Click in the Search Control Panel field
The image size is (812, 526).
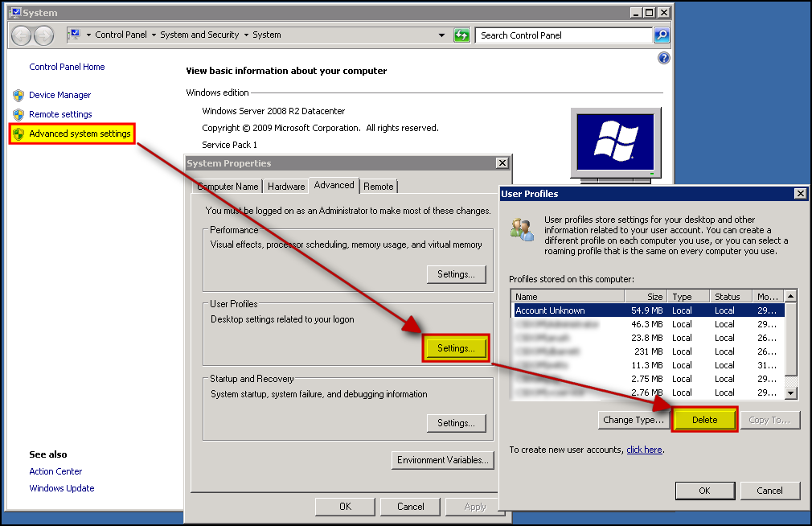563,35
